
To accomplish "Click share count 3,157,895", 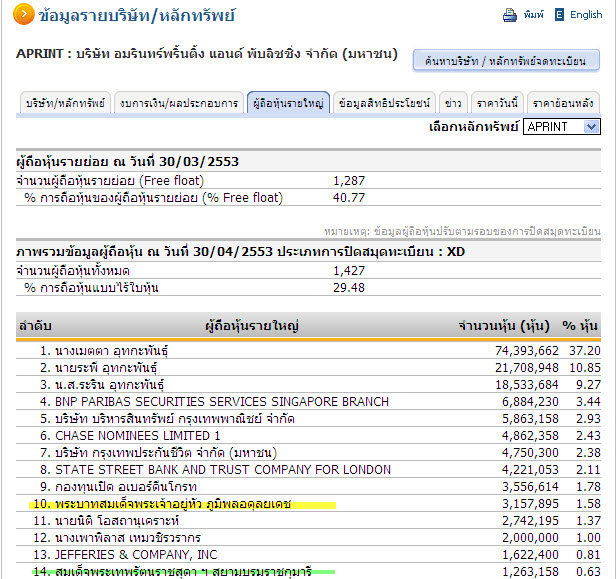I will pos(530,504).
